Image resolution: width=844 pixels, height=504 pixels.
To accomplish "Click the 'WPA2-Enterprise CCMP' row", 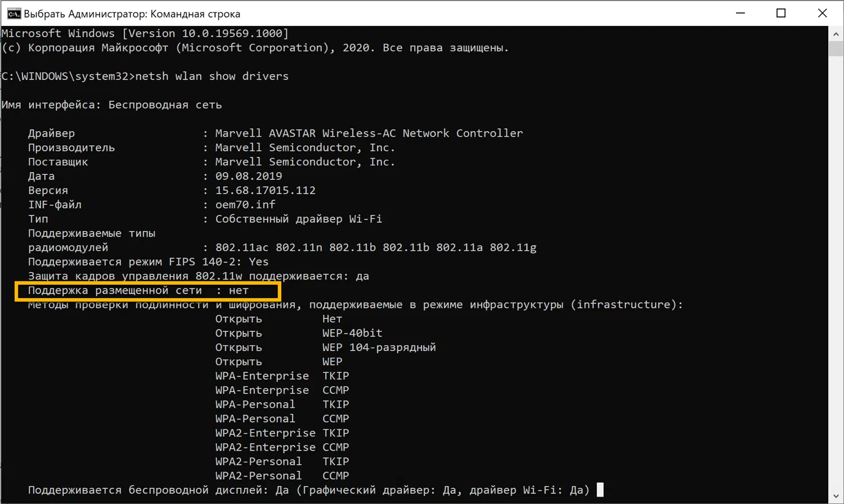I will [x=282, y=448].
